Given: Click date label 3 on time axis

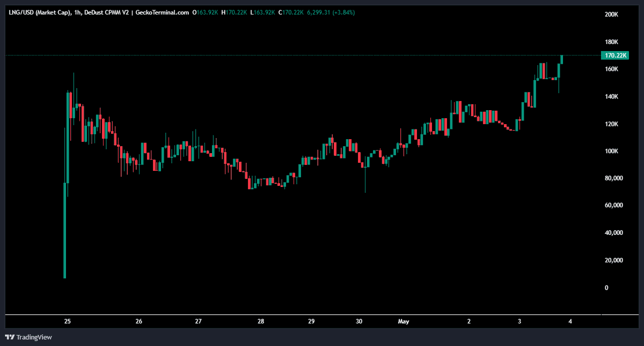Looking at the screenshot, I should tap(519, 322).
